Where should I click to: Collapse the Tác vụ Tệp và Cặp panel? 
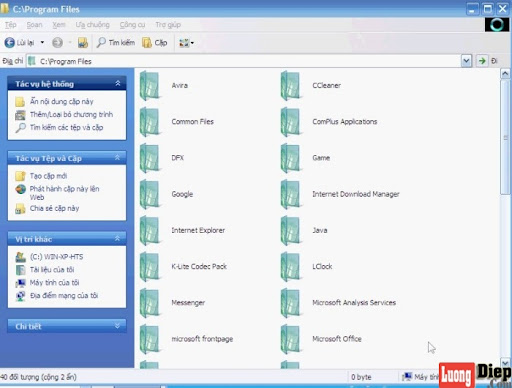point(118,158)
